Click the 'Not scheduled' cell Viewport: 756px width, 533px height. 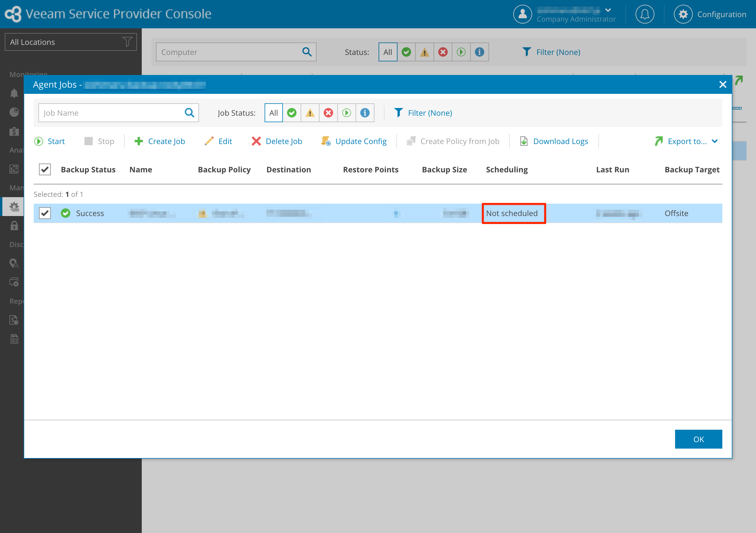pos(512,213)
